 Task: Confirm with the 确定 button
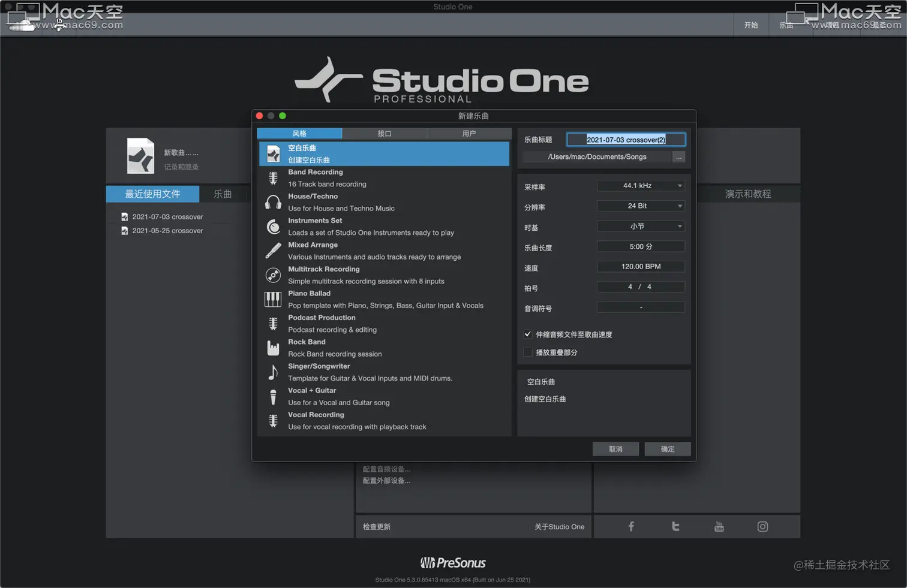coord(668,449)
